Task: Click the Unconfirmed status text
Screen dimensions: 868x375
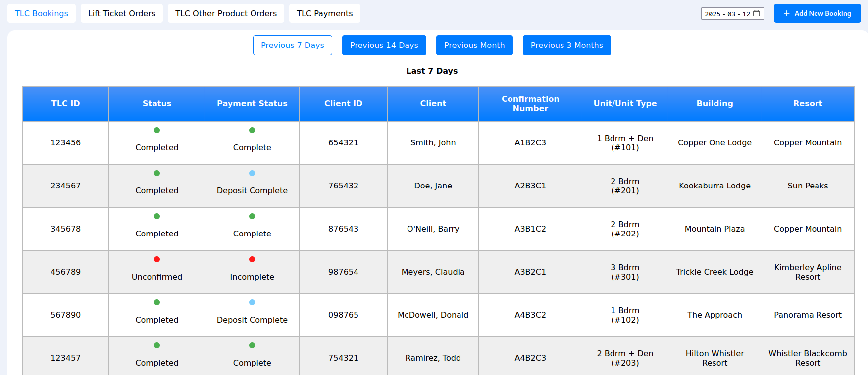Action: (157, 277)
